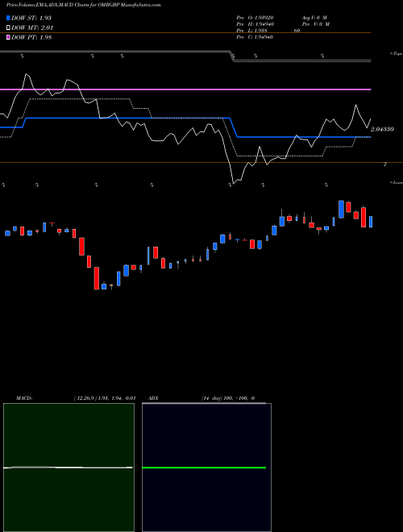Click the blue DOW ST legend swatch
403x532 pixels.
point(9,18)
